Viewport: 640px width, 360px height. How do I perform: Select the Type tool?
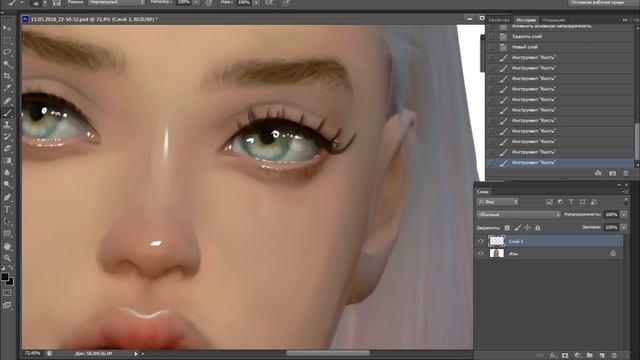(7, 209)
